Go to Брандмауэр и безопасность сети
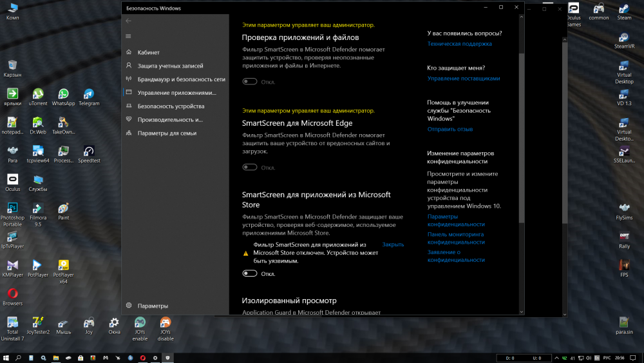This screenshot has height=363, width=644. pyautogui.click(x=175, y=79)
